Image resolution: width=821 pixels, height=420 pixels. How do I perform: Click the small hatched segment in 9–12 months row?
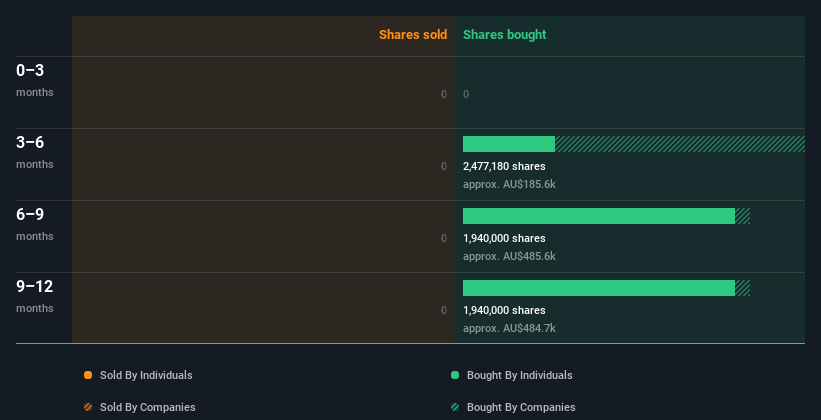click(742, 288)
